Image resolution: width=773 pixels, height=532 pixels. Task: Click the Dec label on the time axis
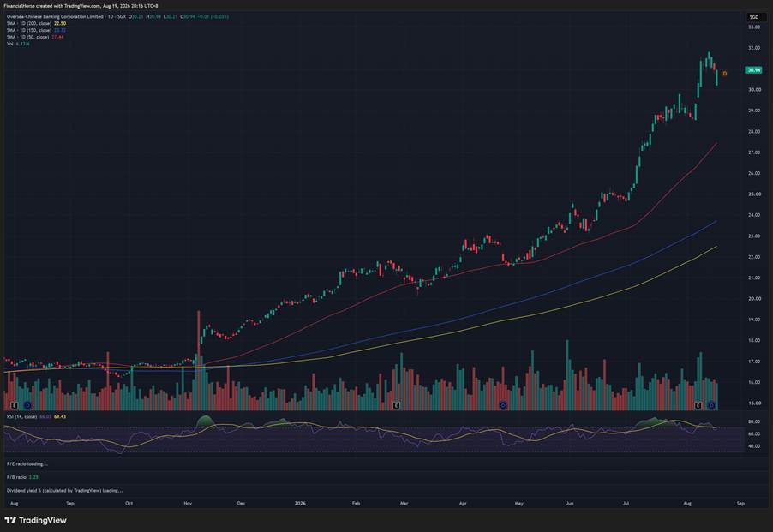click(241, 504)
